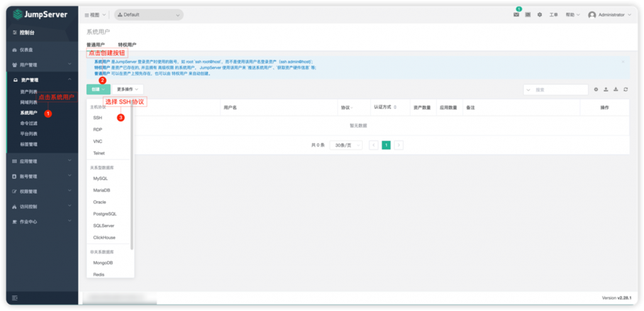Click the 访问控制 icon
The height and width of the screenshot is (311, 644).
point(15,207)
